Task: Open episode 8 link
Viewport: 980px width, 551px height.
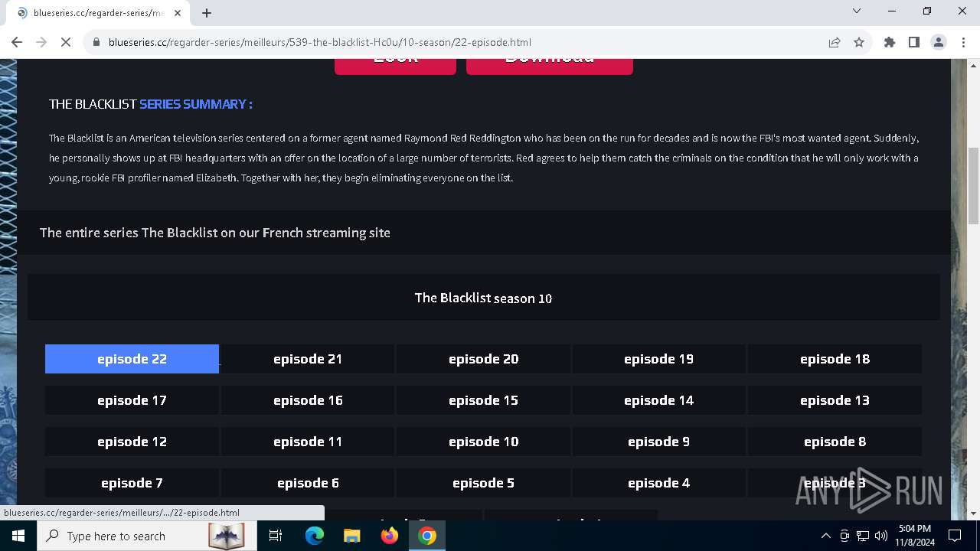Action: (x=835, y=442)
